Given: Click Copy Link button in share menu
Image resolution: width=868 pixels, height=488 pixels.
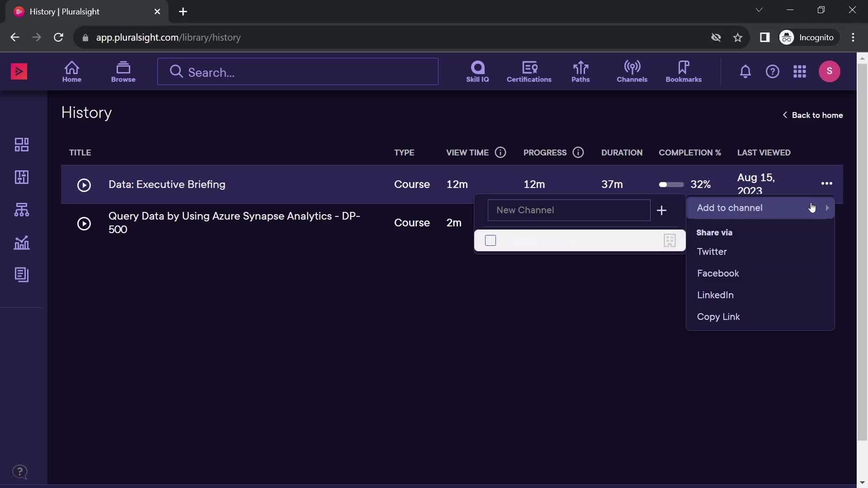Looking at the screenshot, I should [x=718, y=316].
